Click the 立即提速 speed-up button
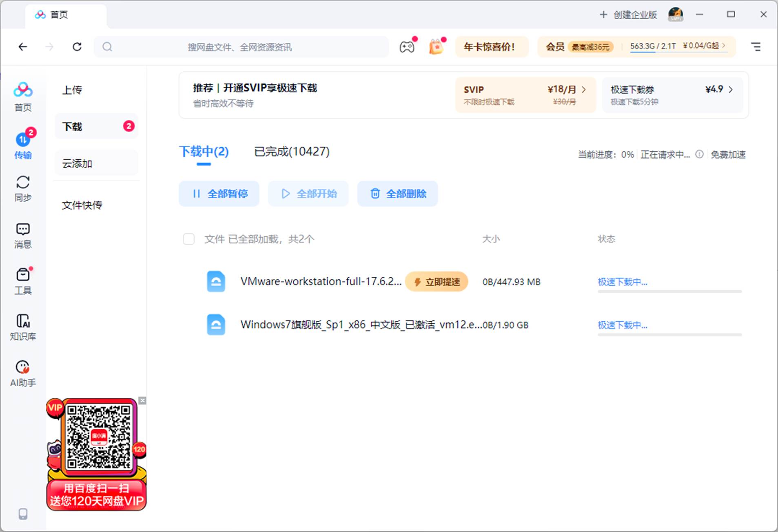The height and width of the screenshot is (532, 778). click(437, 281)
